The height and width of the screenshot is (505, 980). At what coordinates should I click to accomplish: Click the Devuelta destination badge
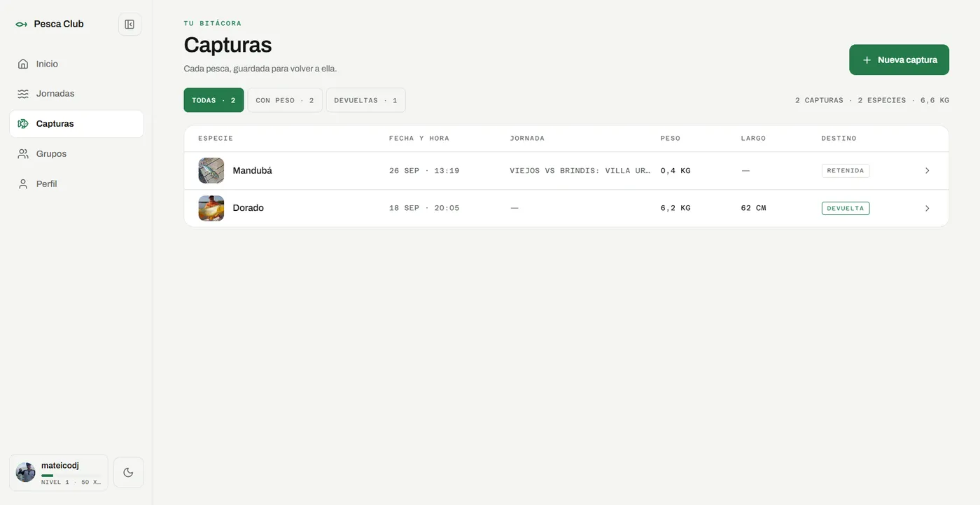pyautogui.click(x=846, y=208)
